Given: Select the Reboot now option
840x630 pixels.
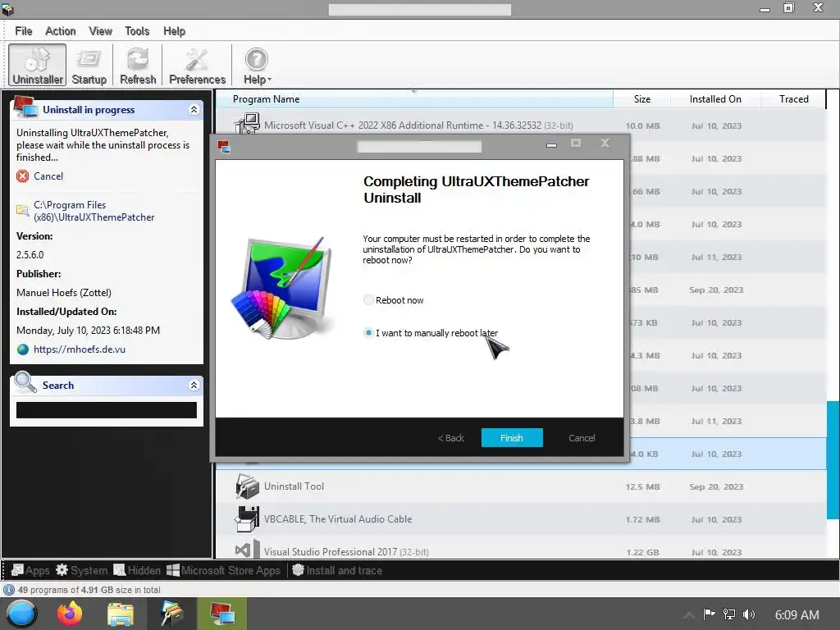Looking at the screenshot, I should click(x=393, y=300).
